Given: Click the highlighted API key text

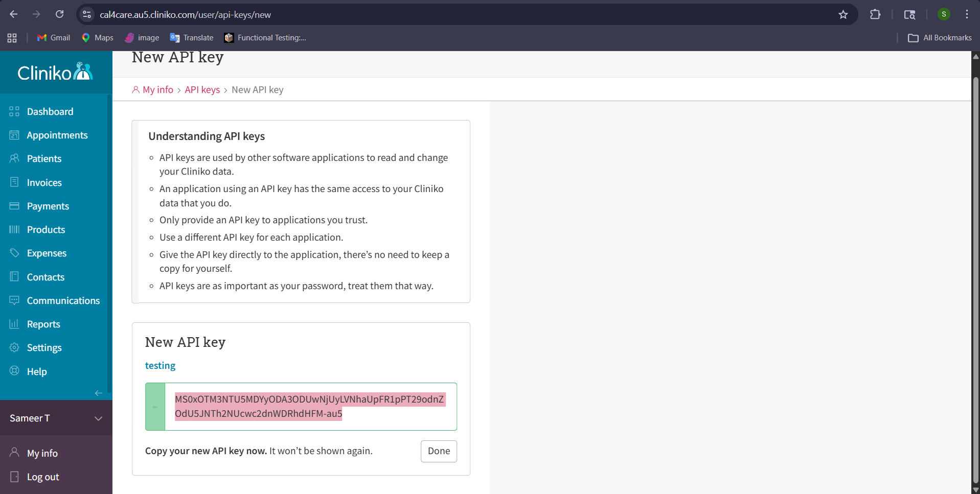Looking at the screenshot, I should tap(310, 406).
